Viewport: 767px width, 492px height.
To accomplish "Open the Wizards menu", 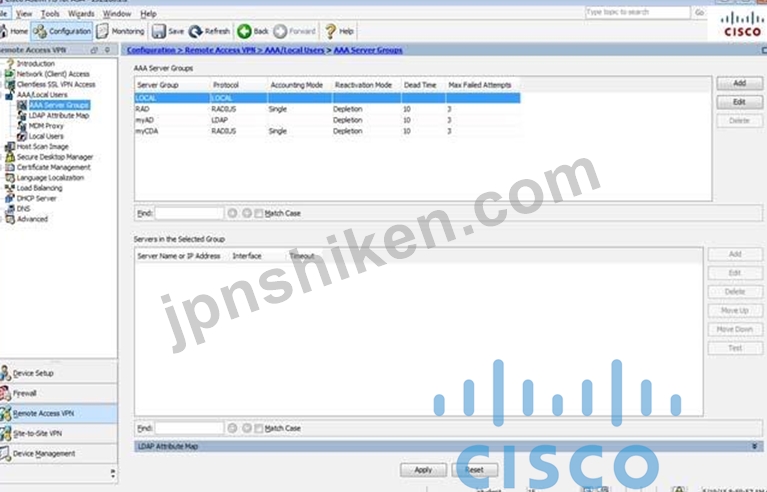I will 81,14.
